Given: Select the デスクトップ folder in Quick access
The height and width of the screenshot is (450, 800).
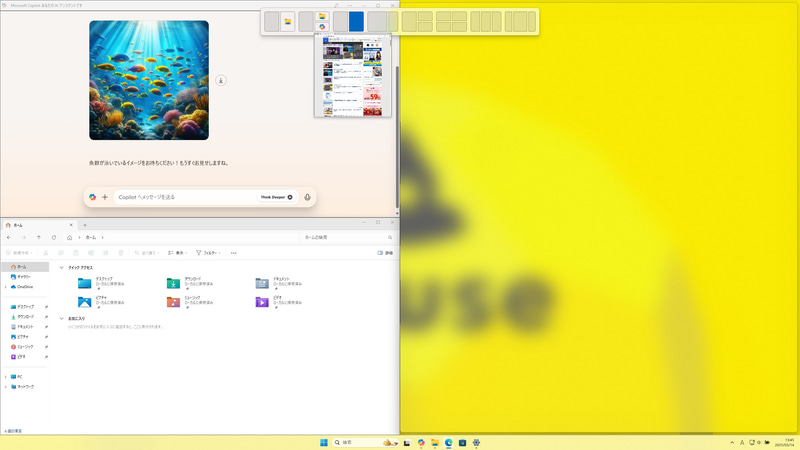Looking at the screenshot, I should (102, 283).
